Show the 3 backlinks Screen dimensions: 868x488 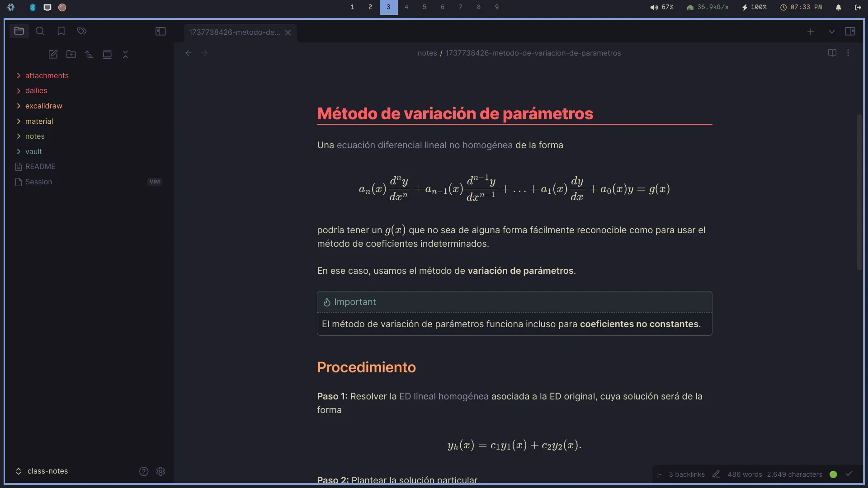pos(686,474)
